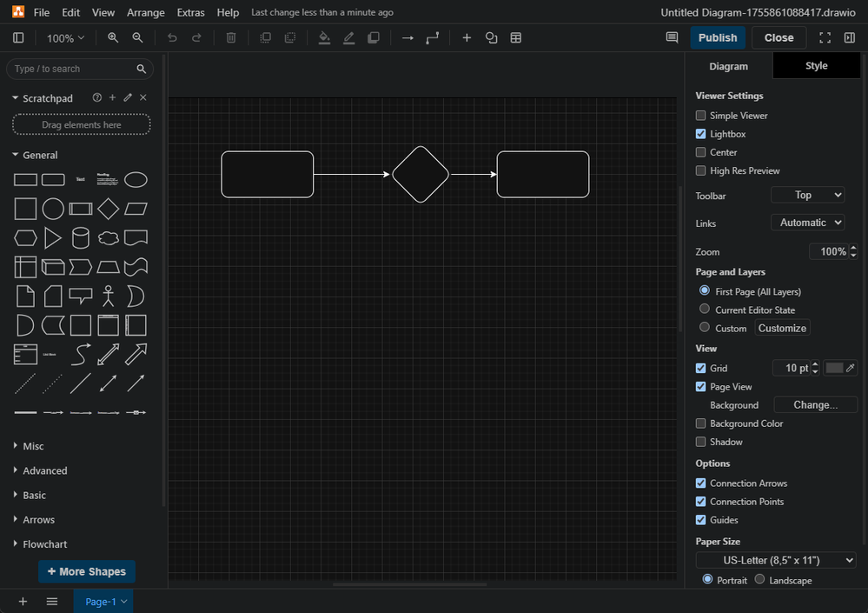Click the grid color swatch

click(x=834, y=369)
